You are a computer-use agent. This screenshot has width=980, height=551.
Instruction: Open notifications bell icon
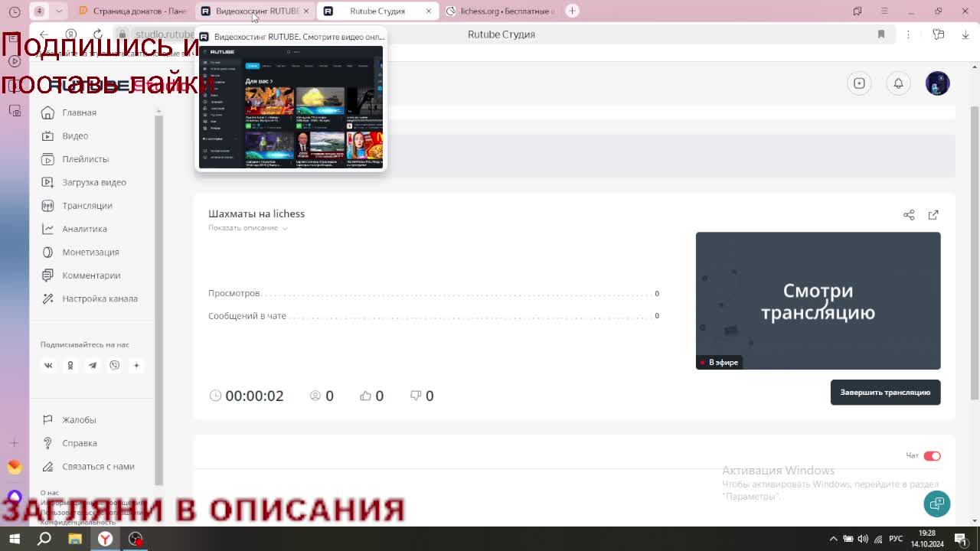coord(898,83)
